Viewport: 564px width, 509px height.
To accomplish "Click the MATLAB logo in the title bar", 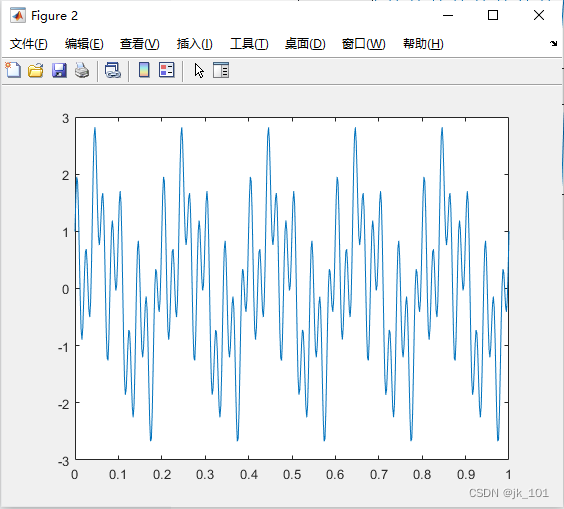I will point(18,15).
